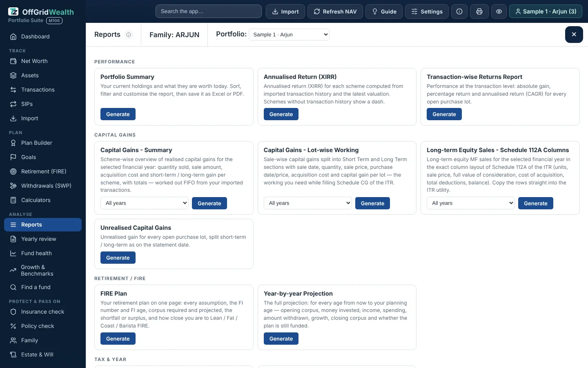Click the info icon beside Reports heading

[129, 35]
